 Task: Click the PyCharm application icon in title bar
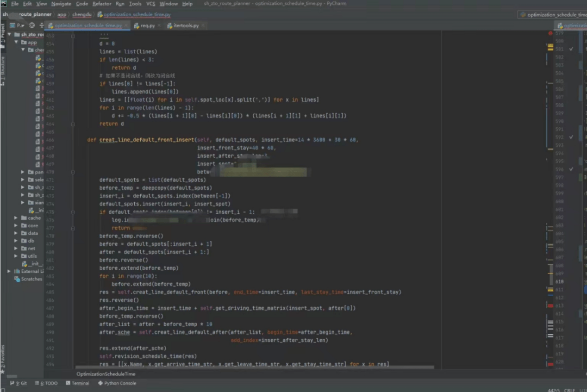(x=4, y=4)
